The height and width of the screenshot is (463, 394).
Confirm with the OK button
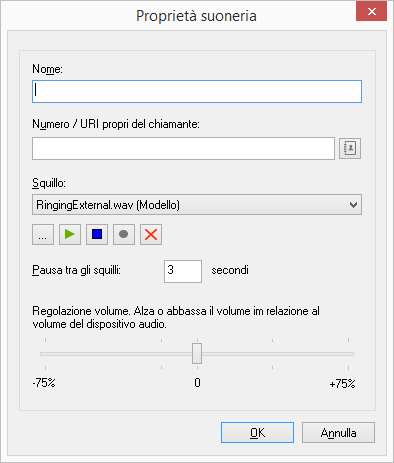coord(257,433)
